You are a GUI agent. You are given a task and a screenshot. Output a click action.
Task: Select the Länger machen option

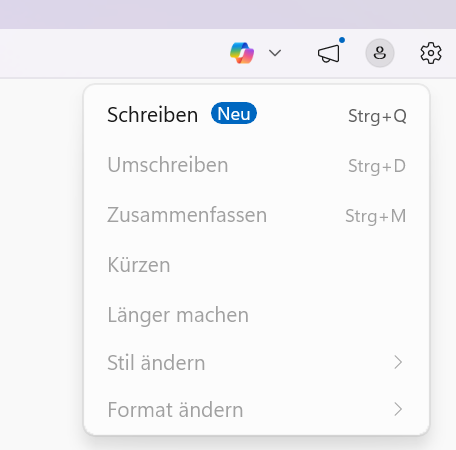click(256, 315)
